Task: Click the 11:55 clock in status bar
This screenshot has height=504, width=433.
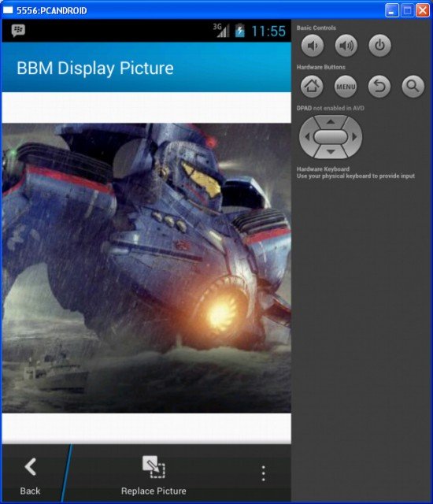Action: tap(268, 31)
